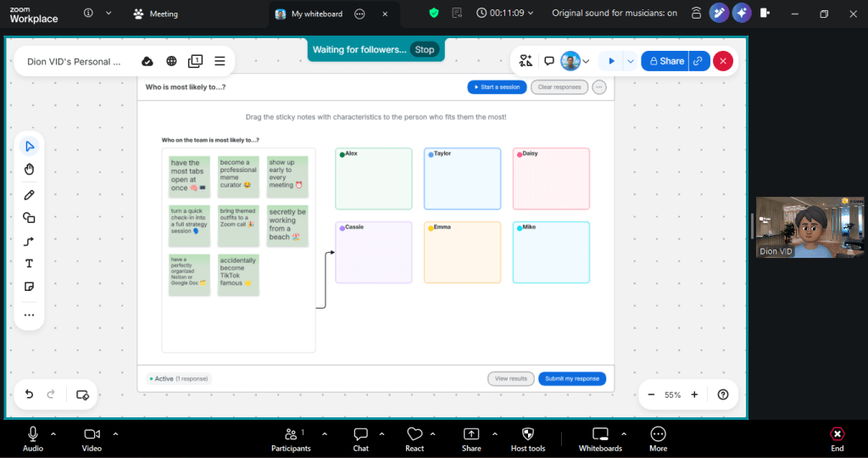Open Host tools menu
The width and height of the screenshot is (868, 458).
(x=528, y=439)
